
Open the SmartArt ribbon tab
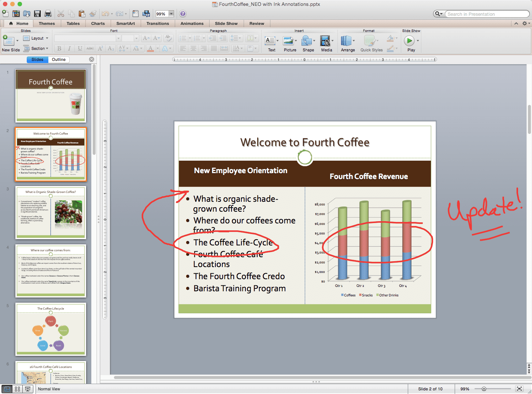point(126,23)
